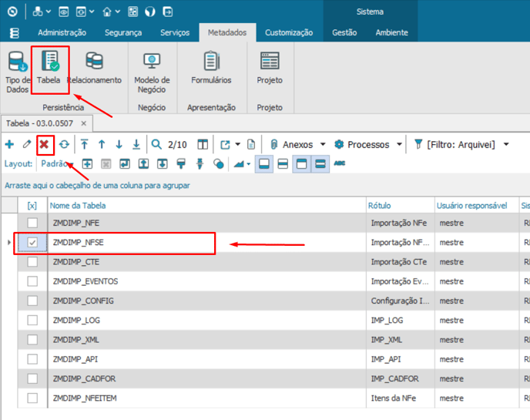Check the ZMDIMP_CADFOR row checkbox
The height and width of the screenshot is (420, 530).
(x=32, y=378)
